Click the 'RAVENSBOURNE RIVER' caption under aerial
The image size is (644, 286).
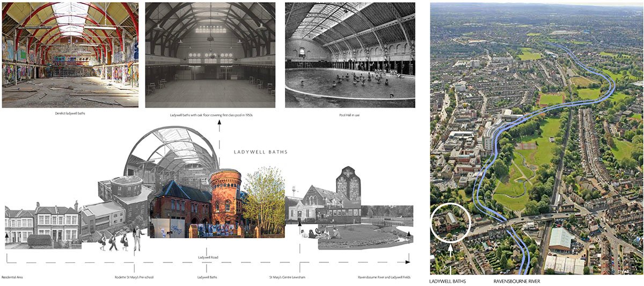(x=519, y=280)
